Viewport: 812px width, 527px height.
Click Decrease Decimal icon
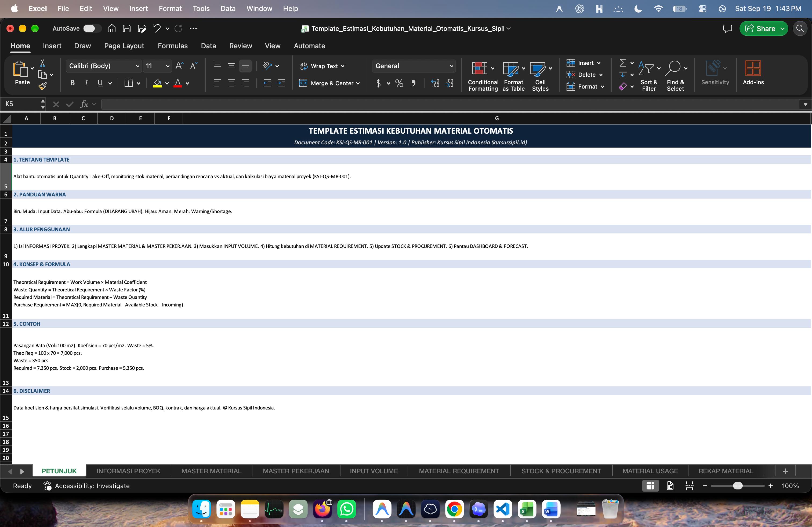tap(449, 83)
